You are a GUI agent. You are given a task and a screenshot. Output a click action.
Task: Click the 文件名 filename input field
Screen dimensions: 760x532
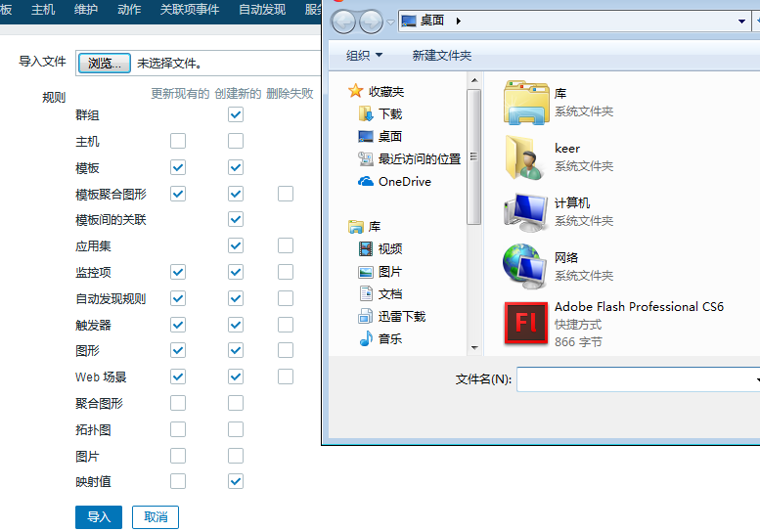(636, 378)
